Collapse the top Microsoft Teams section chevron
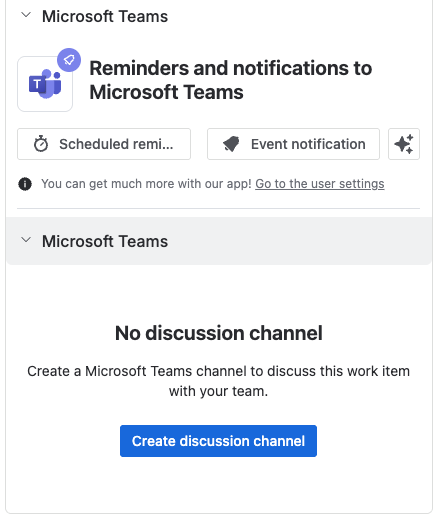 click(x=26, y=15)
